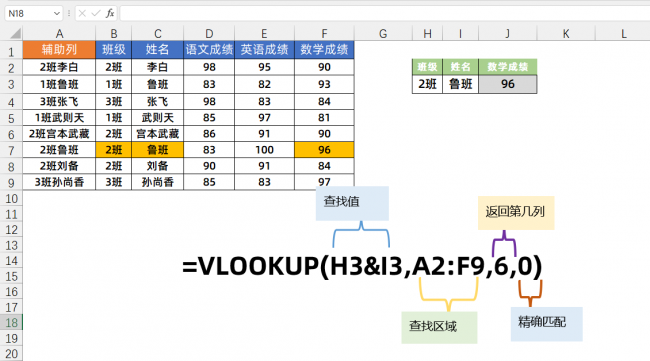Select column D header
650x361 pixels.
pyautogui.click(x=209, y=34)
